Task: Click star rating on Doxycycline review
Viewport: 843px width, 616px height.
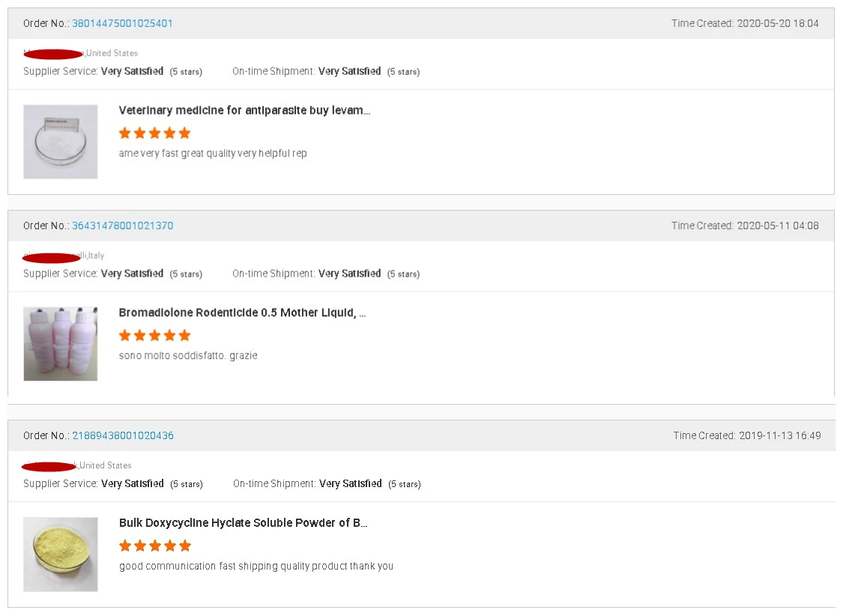Action: tap(155, 546)
